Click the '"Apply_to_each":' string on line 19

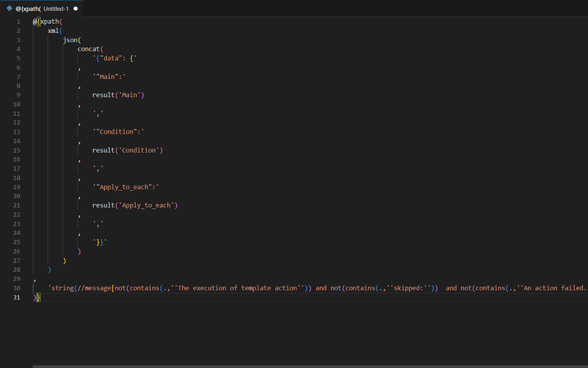coord(125,187)
